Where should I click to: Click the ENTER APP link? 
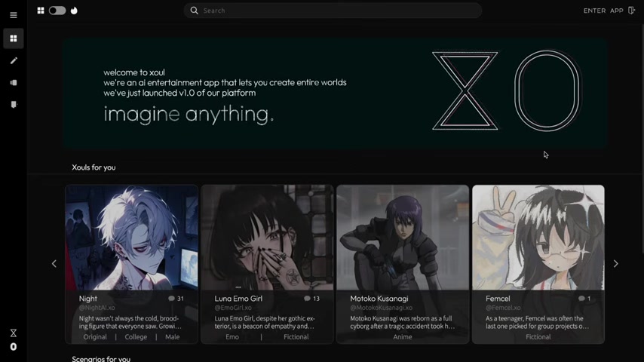(x=603, y=11)
